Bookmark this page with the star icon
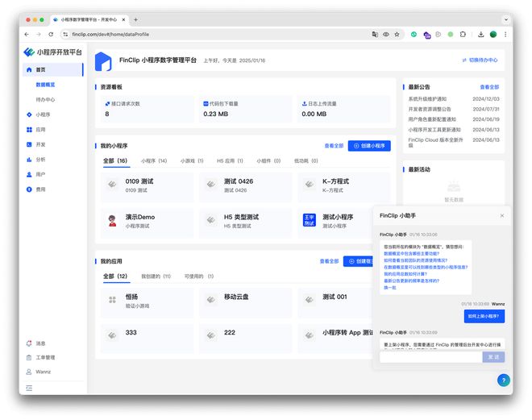The image size is (532, 420). pos(397,35)
